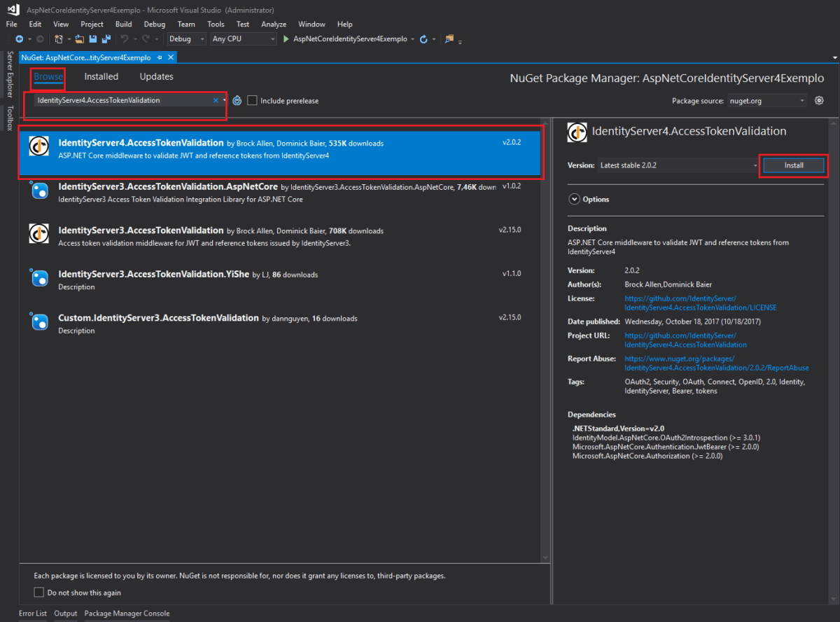
Task: Open the File menu
Action: point(11,24)
